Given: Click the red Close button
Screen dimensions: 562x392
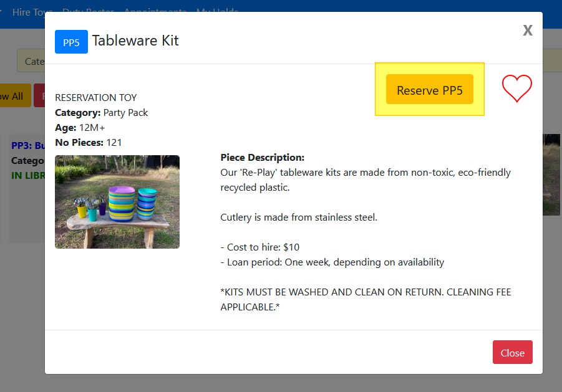Looking at the screenshot, I should 512,352.
